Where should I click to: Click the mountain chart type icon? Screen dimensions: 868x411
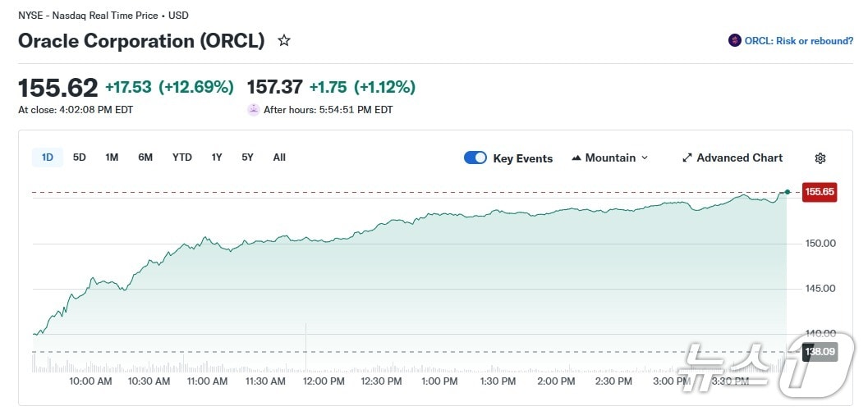click(576, 158)
